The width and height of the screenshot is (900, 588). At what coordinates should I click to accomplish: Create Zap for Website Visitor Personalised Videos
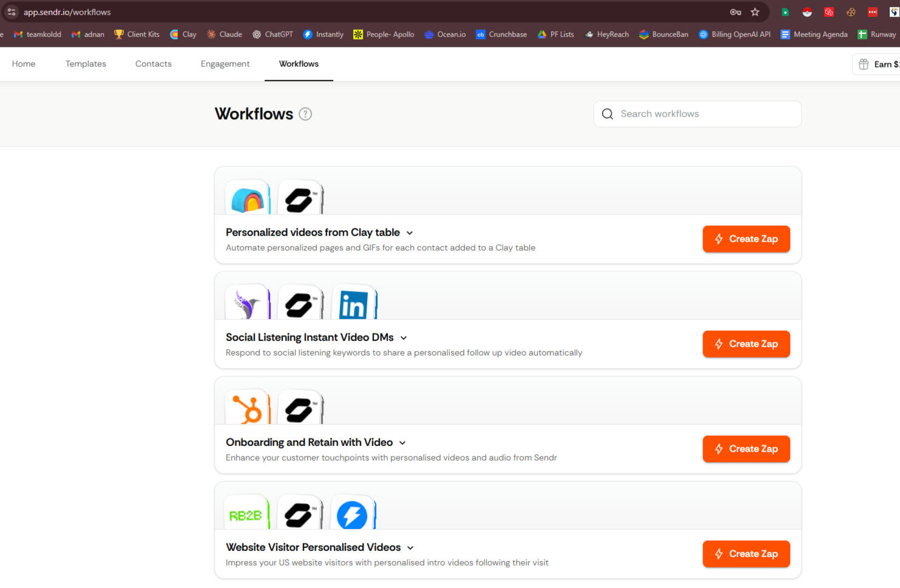point(746,554)
